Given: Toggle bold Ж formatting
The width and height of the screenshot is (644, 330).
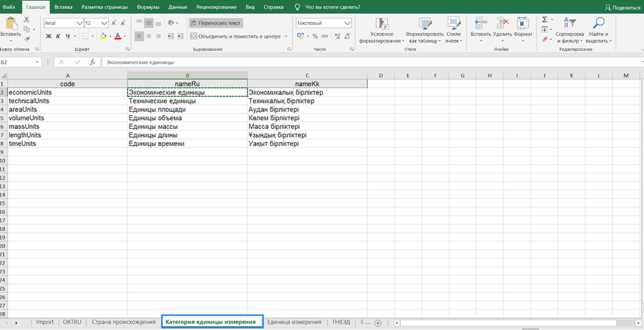Looking at the screenshot, I should (x=49, y=36).
